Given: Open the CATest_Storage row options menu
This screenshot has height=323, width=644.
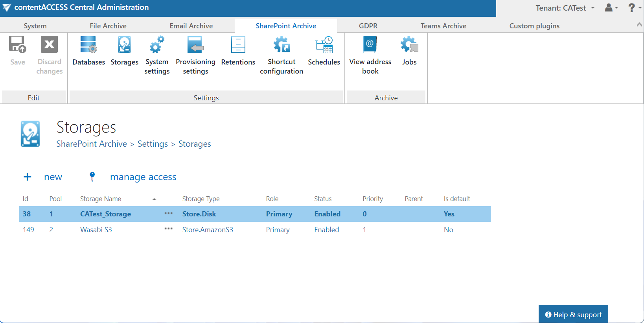Looking at the screenshot, I should (169, 214).
